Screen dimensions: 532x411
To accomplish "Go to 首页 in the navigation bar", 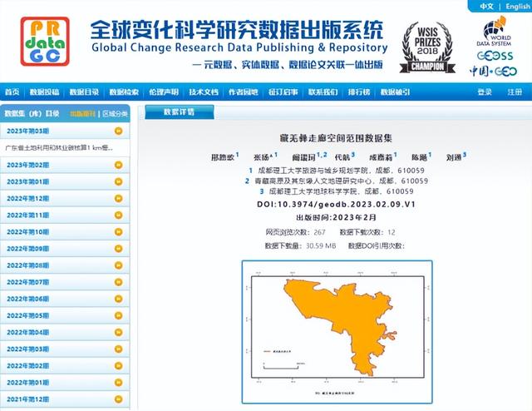I will (12, 92).
